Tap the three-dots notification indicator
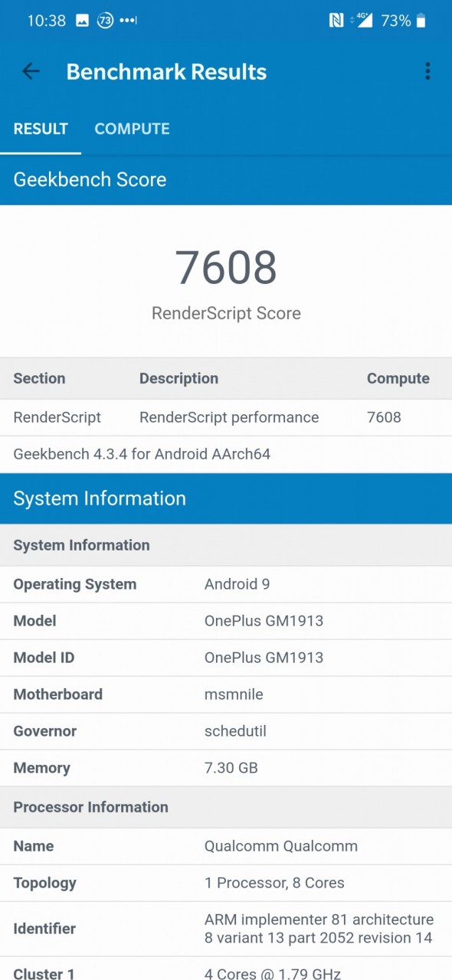Viewport: 452px width, 980px height. (129, 21)
